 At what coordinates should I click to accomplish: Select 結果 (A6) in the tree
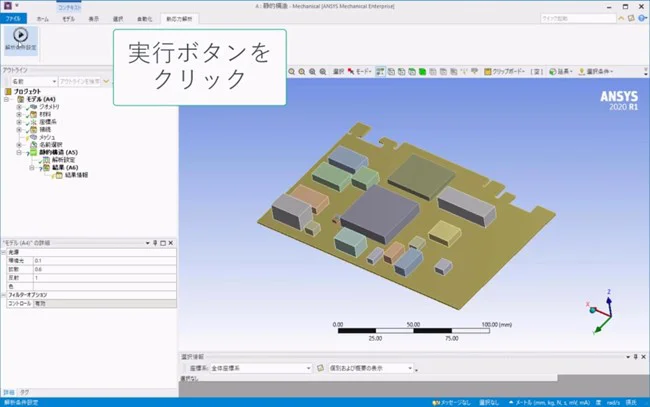(x=65, y=168)
